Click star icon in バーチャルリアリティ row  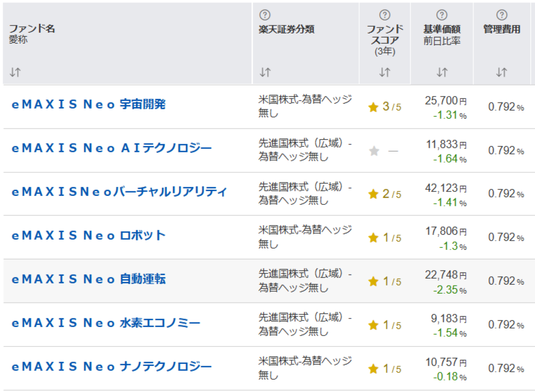(x=374, y=194)
